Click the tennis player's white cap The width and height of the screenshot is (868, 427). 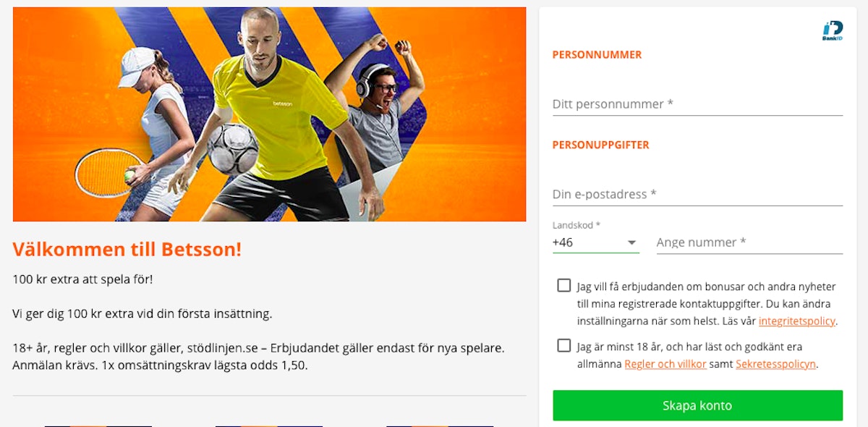pos(137,65)
